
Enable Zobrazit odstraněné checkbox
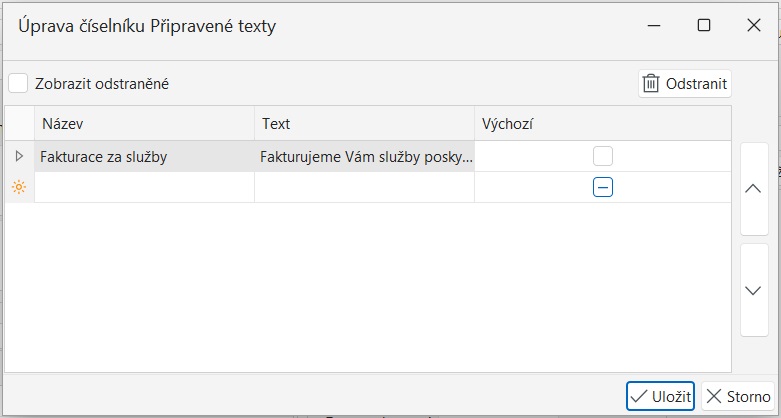coord(18,84)
